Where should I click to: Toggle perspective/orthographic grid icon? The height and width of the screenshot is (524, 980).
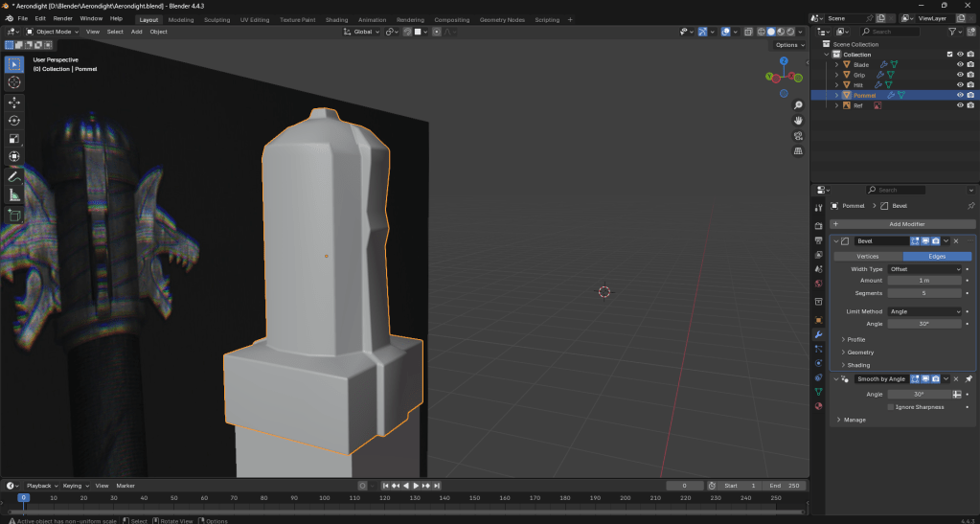pos(798,151)
